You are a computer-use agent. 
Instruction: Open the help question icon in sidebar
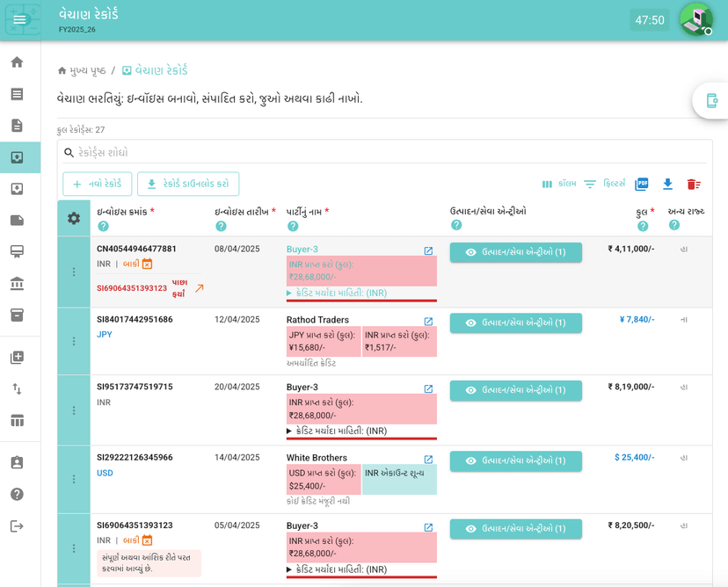[x=17, y=494]
